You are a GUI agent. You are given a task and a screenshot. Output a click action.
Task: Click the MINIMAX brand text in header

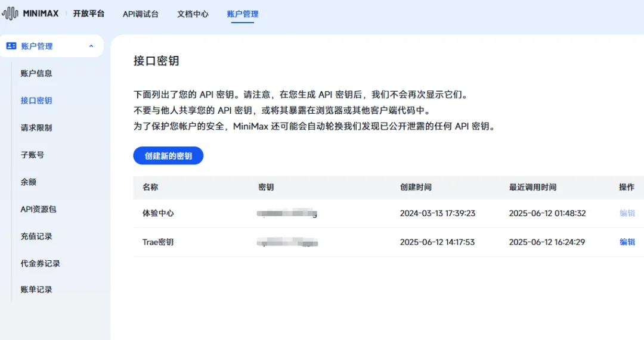41,14
